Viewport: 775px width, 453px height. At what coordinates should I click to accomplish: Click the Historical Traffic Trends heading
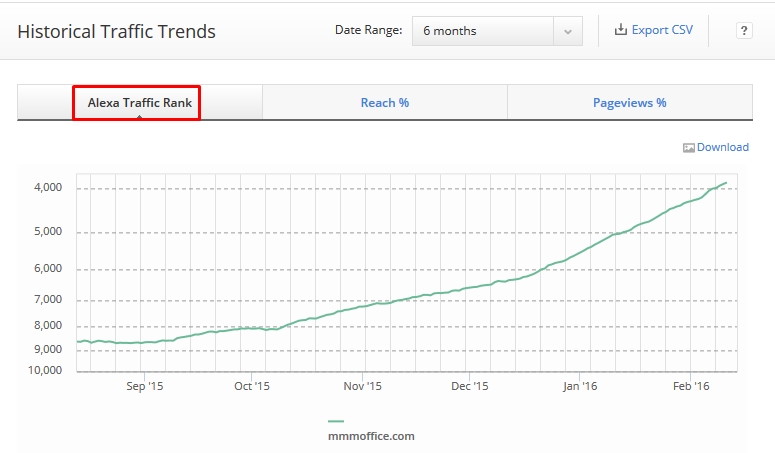click(x=117, y=32)
